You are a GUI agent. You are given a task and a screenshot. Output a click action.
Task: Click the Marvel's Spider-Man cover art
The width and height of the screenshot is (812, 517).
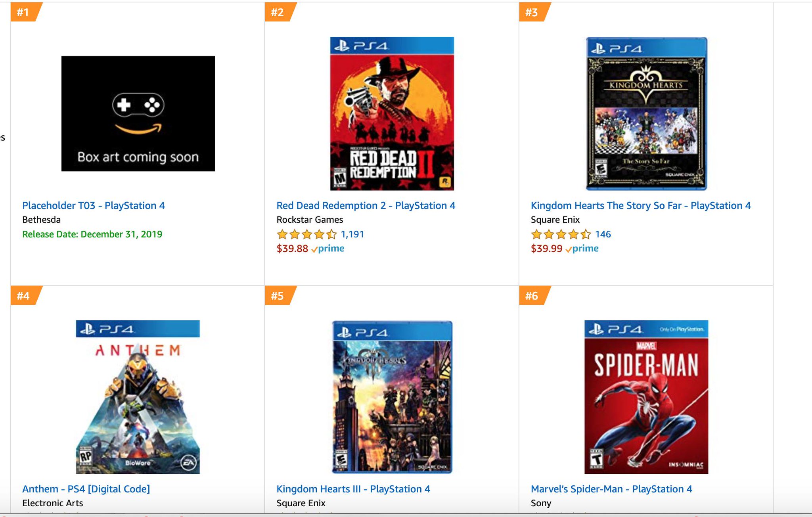[x=646, y=397]
